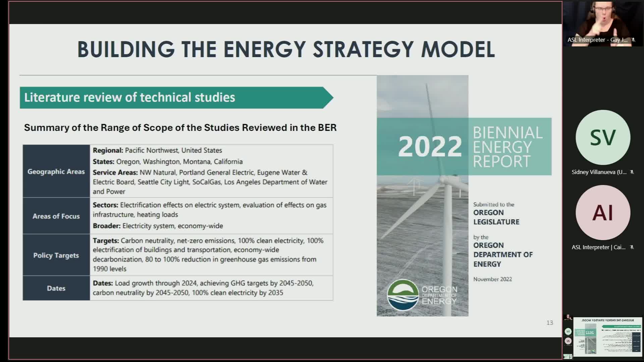Image resolution: width=644 pixels, height=362 pixels.
Task: Click the Dates table header cell
Action: pos(56,288)
